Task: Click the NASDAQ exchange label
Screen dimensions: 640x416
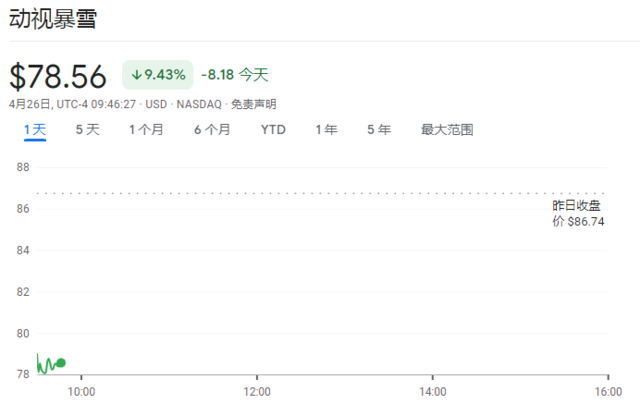Action: tap(199, 105)
